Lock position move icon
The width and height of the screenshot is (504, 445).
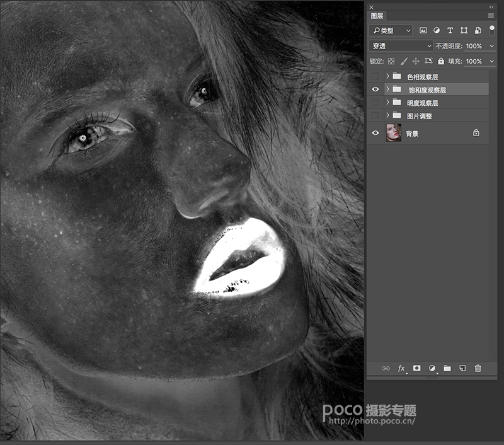pos(416,61)
